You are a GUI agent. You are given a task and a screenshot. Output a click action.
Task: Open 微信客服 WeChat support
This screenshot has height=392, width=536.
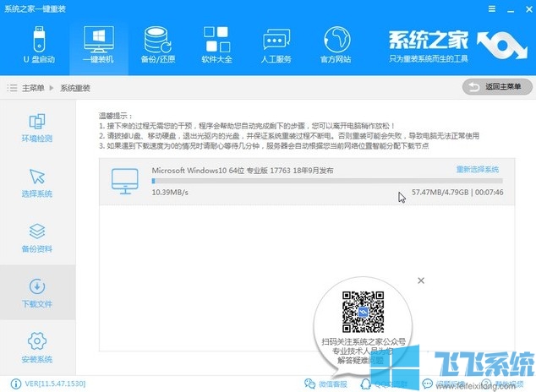pos(325,384)
